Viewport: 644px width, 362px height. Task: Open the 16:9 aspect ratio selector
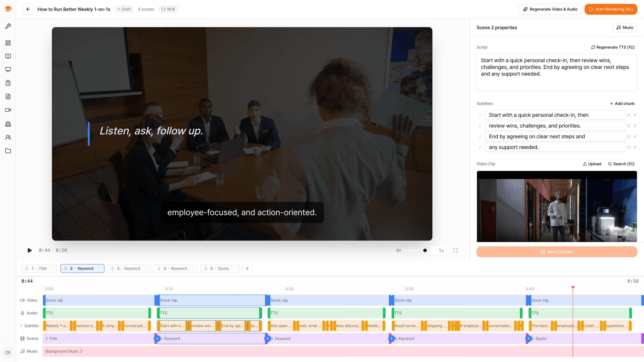(168, 9)
